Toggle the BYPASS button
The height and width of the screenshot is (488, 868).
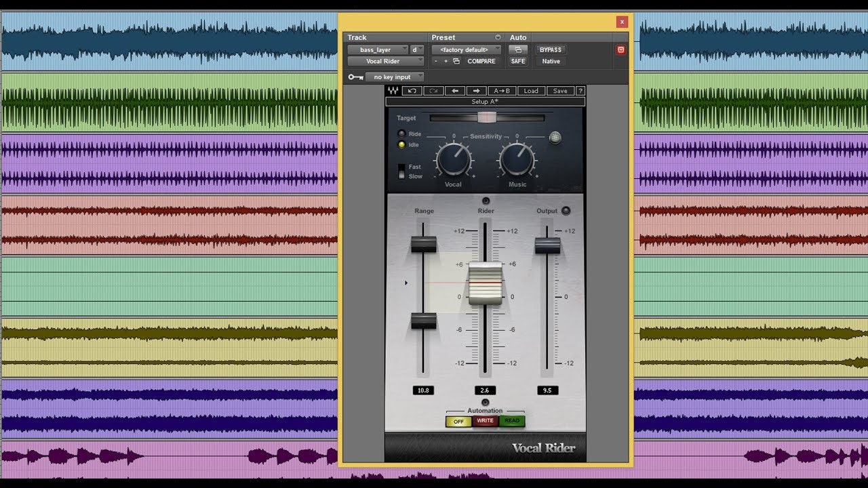coord(551,49)
